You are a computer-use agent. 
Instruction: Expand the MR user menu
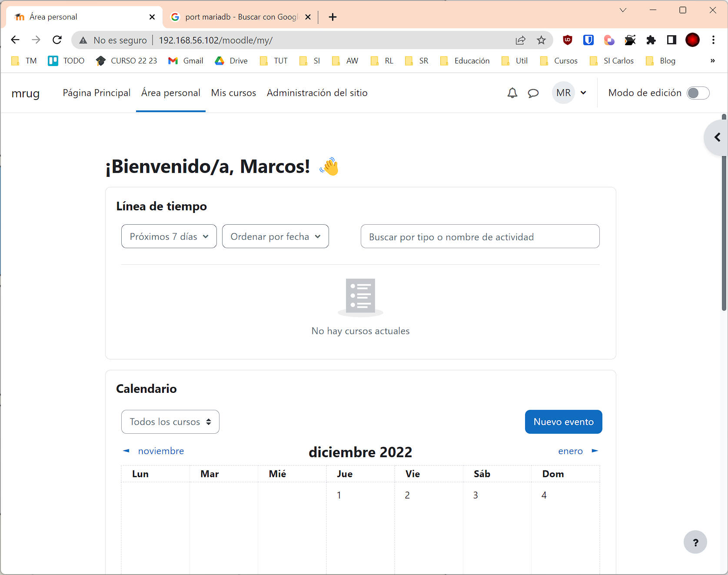571,93
